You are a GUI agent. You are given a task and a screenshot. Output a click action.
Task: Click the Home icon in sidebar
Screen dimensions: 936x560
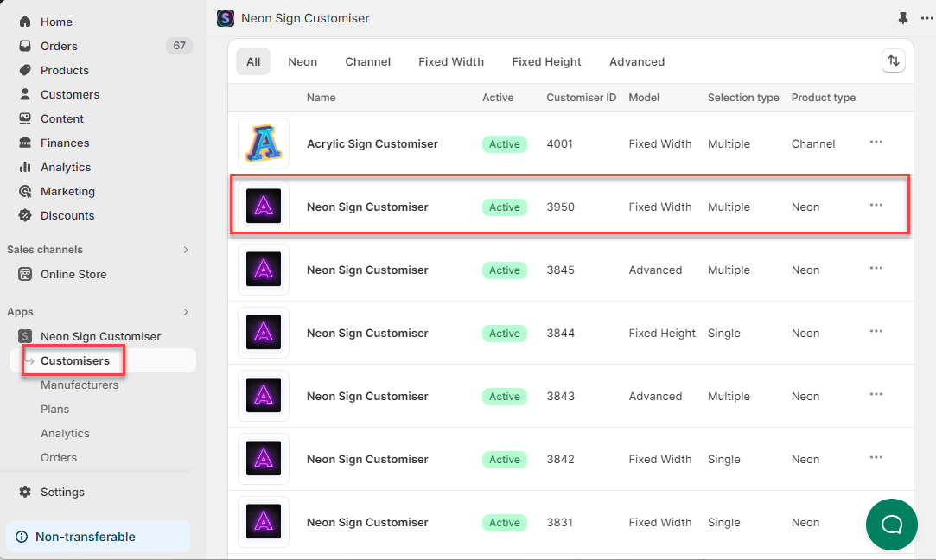[25, 22]
